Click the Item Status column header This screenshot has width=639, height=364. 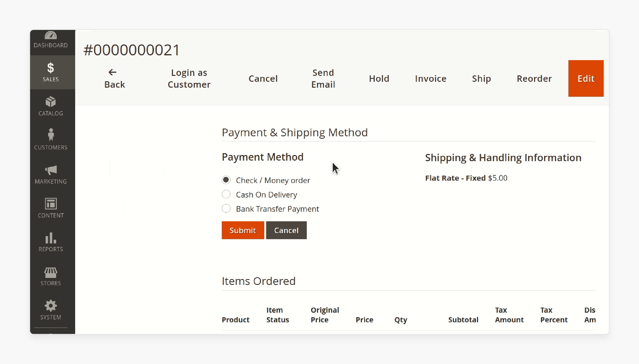(278, 315)
